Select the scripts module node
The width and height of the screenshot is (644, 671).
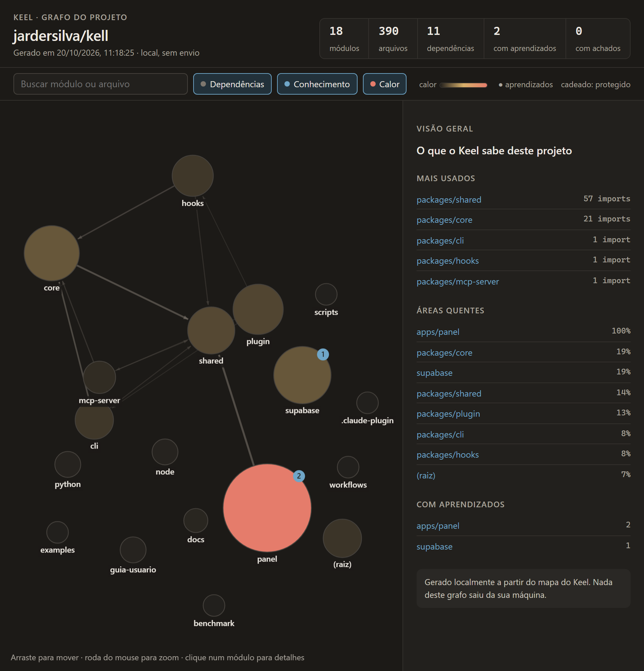coord(326,294)
